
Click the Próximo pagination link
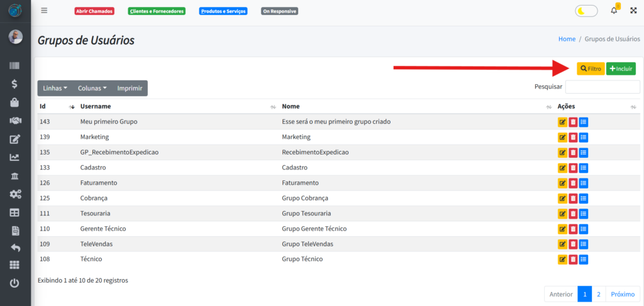623,294
